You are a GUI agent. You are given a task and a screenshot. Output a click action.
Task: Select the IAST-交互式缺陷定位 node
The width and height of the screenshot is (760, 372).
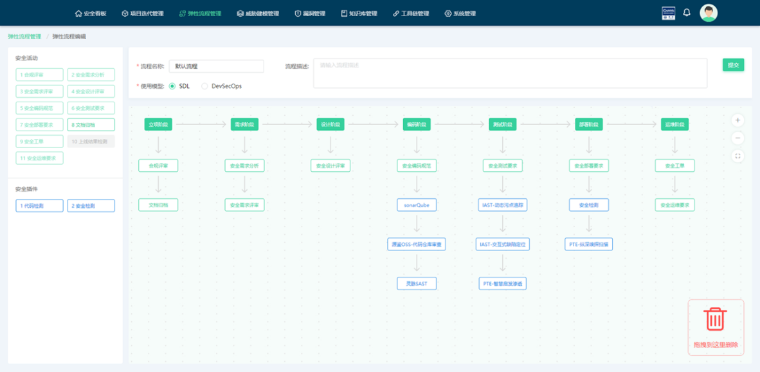click(x=503, y=244)
